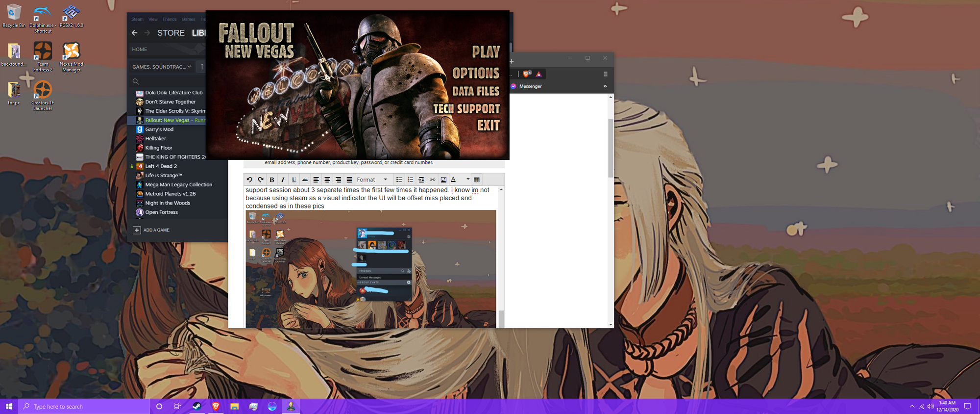Click HOME in Steam library sidebar

[x=140, y=50]
